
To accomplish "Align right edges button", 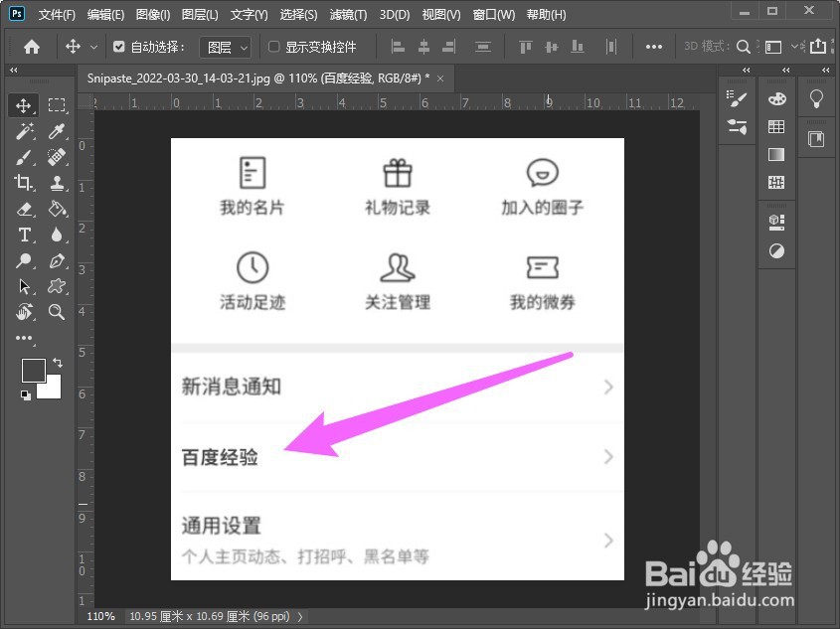I will click(x=449, y=47).
